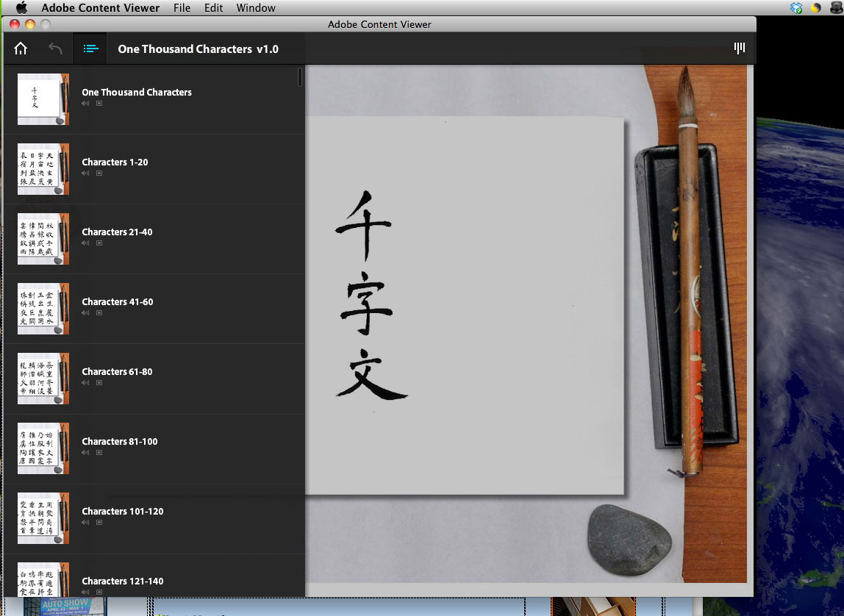Select the Characters 41-60 thumbnail

pyautogui.click(x=43, y=309)
